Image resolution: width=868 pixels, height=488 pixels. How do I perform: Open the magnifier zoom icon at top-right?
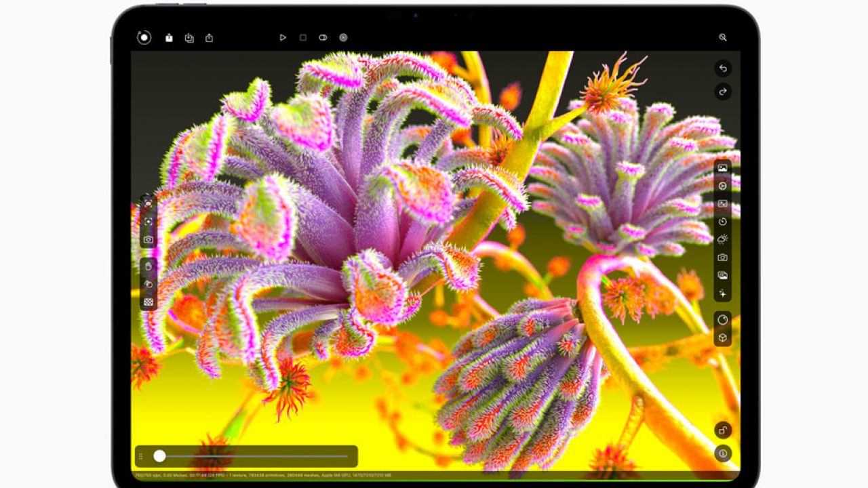coord(723,38)
